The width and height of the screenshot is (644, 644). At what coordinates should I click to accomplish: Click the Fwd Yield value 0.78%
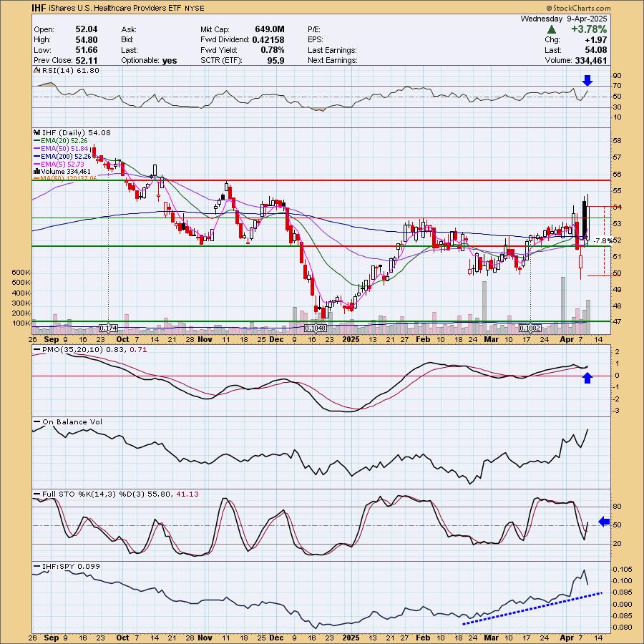pos(273,50)
